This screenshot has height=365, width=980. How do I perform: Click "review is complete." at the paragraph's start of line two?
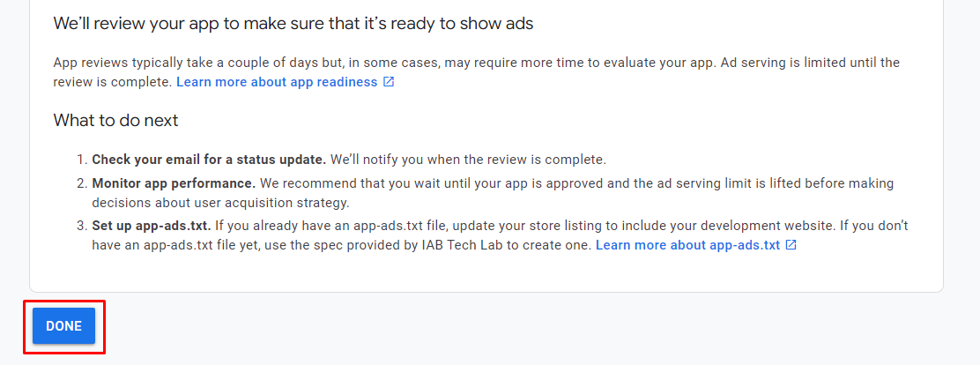[x=112, y=82]
